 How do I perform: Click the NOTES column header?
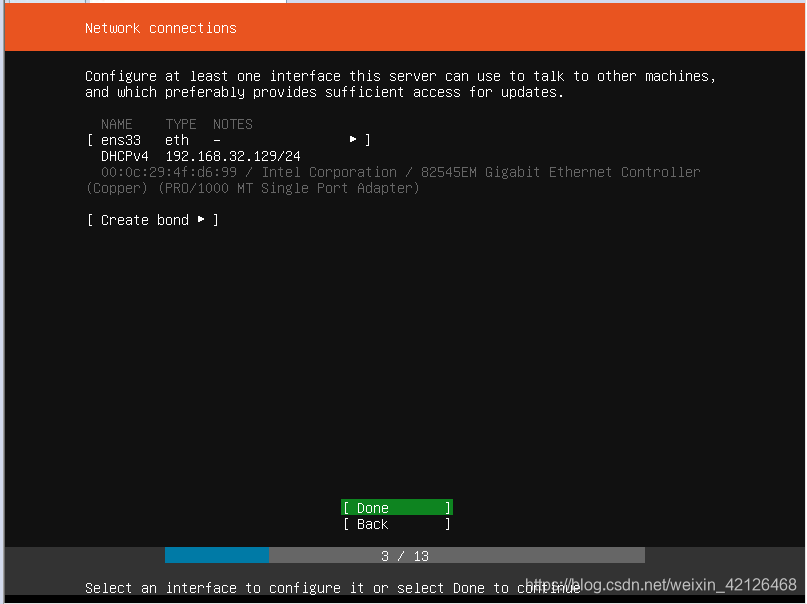click(x=233, y=125)
